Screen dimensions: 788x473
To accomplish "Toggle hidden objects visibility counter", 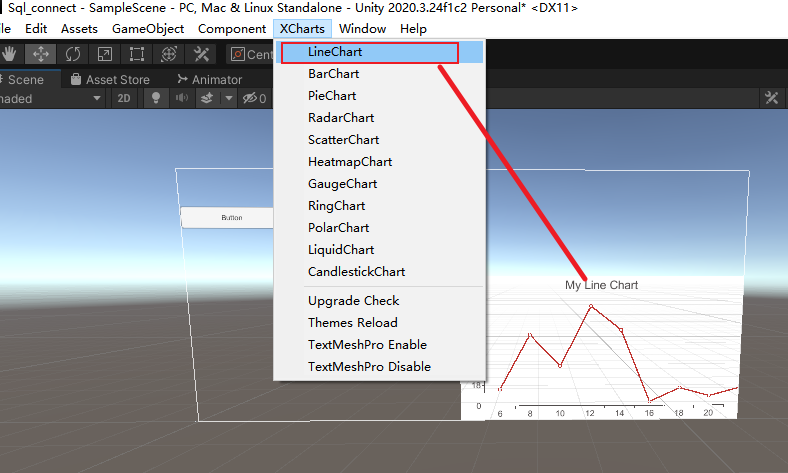I will click(x=255, y=99).
